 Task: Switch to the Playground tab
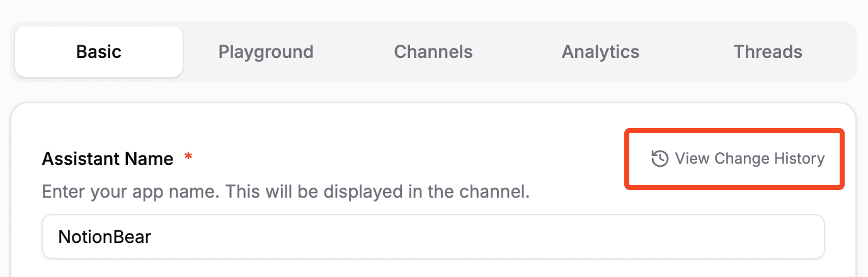266,52
